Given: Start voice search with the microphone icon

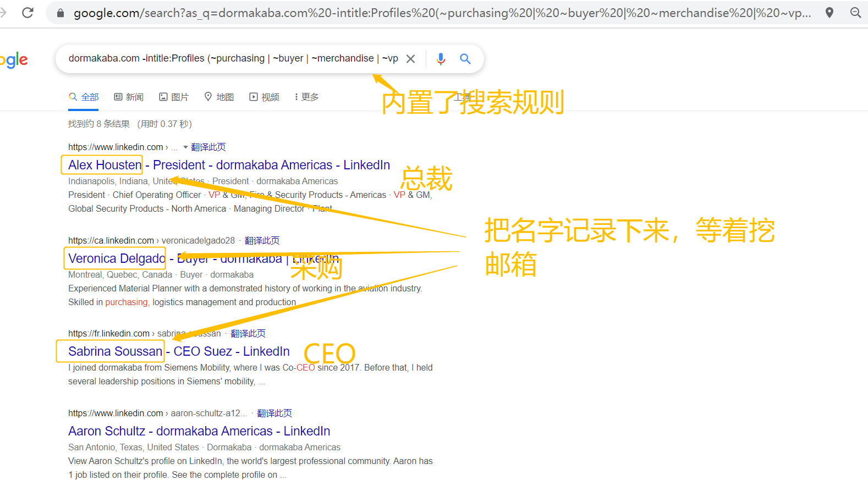Looking at the screenshot, I should point(441,59).
